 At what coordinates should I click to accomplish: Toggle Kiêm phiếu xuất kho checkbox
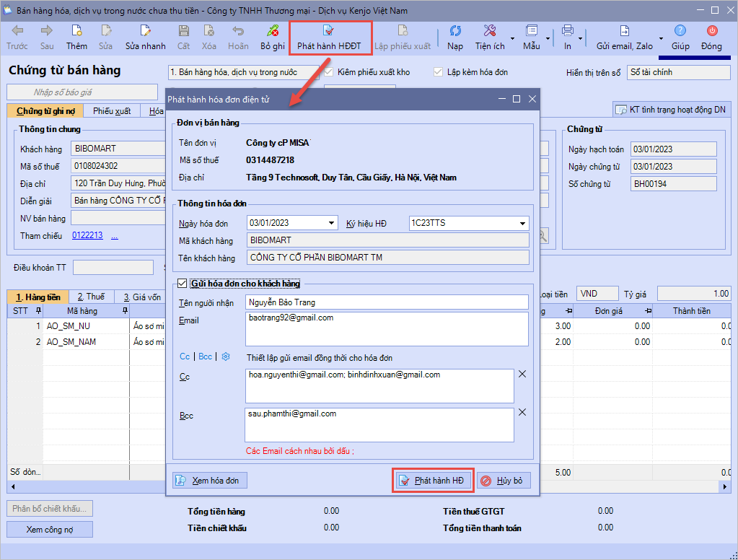click(x=329, y=72)
